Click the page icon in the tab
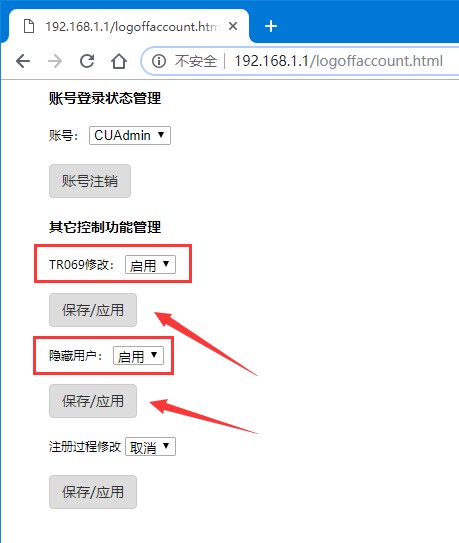 (x=29, y=26)
